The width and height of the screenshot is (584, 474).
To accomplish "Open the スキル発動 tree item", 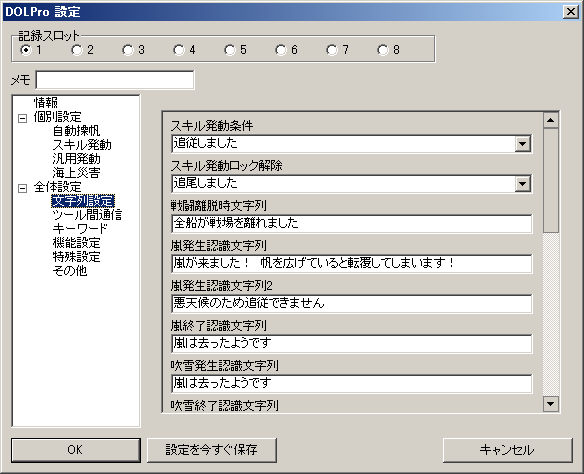I will [x=82, y=145].
